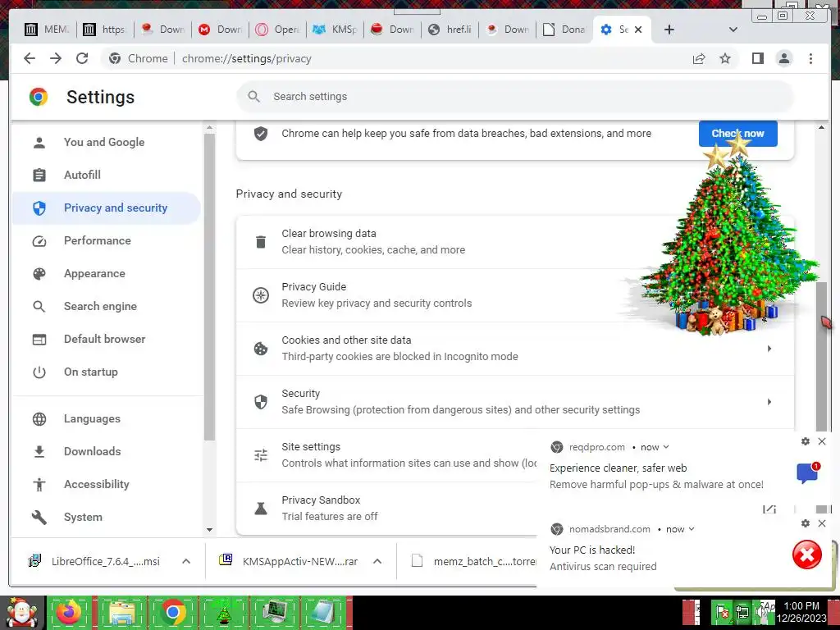Click the cookie icon
This screenshot has height=630, width=840.
261,349
